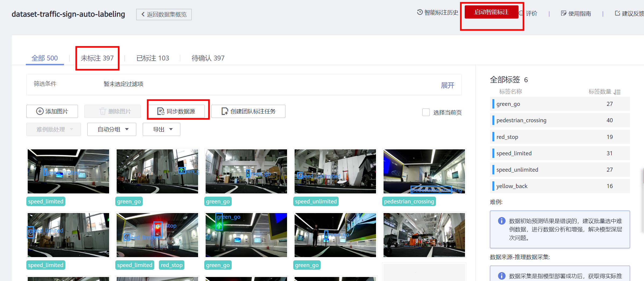Click the evaluation smiley icon
Screen dimensions: 644x281
[x=521, y=13]
